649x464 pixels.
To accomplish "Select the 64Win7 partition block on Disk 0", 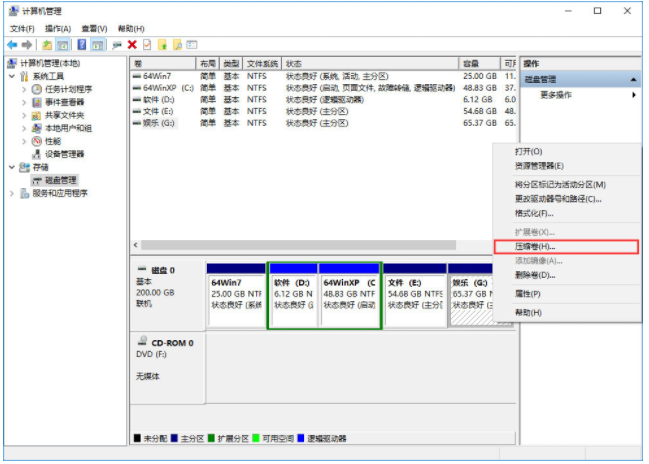I will pos(236,295).
